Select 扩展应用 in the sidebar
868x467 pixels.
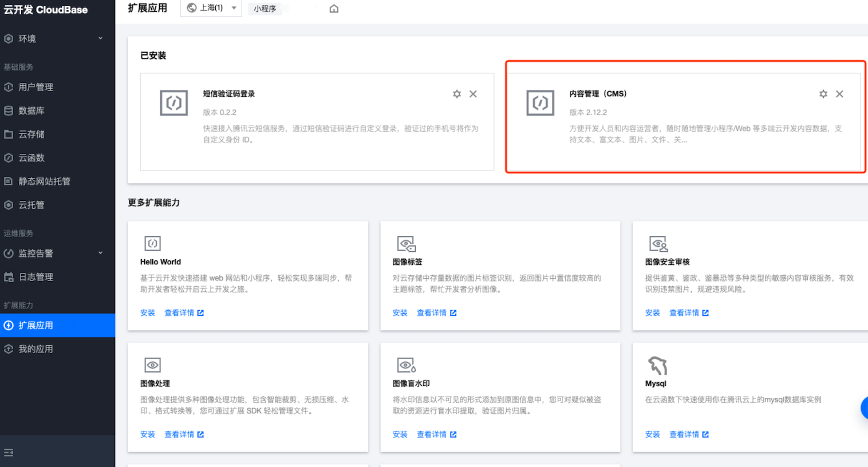(57, 326)
